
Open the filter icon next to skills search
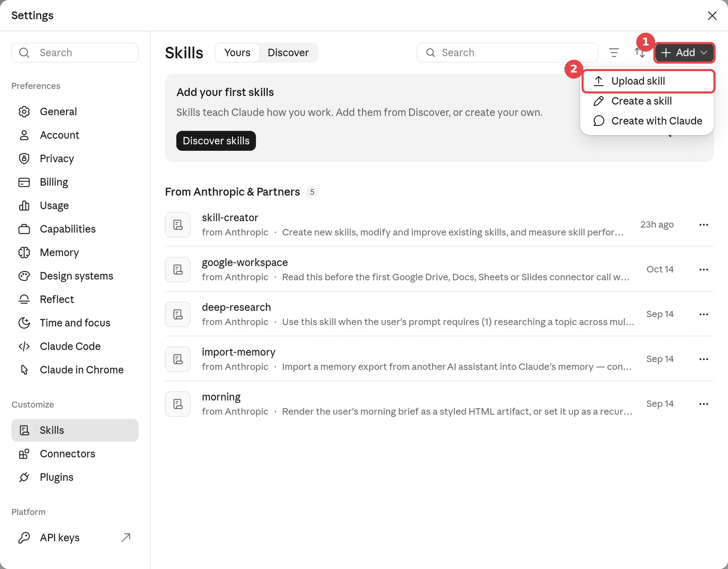pyautogui.click(x=614, y=53)
